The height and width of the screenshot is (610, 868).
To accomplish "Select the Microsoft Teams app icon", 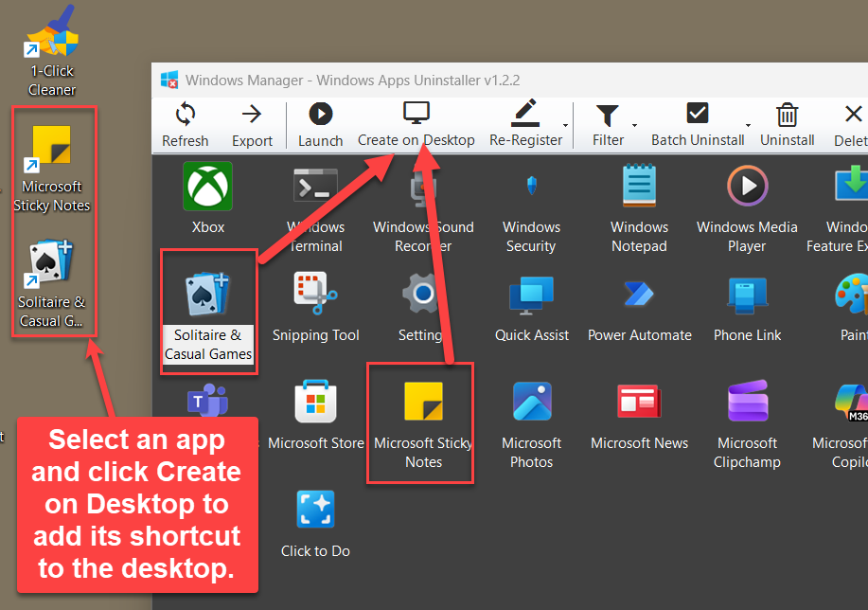I will pyautogui.click(x=207, y=400).
